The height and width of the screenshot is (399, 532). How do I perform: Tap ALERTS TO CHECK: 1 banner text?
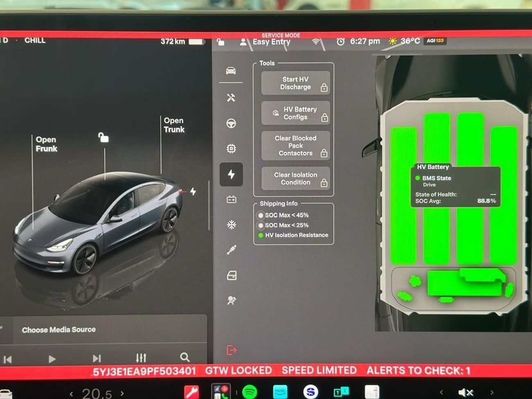(x=418, y=371)
